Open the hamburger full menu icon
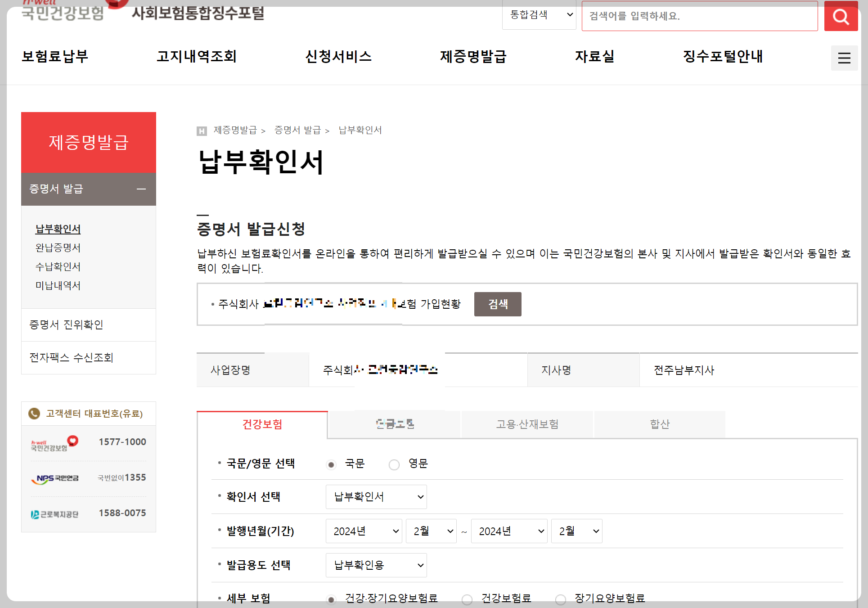This screenshot has height=608, width=868. pos(844,58)
